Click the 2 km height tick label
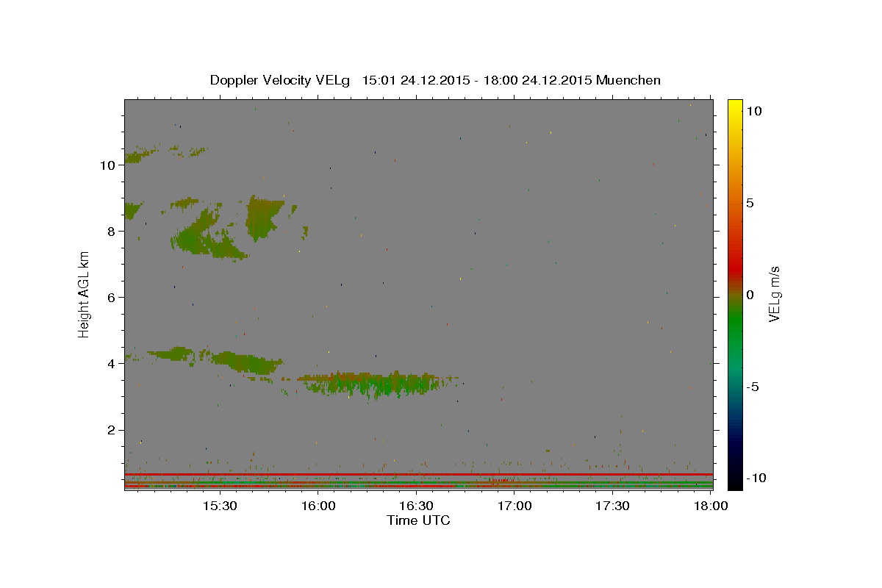The height and width of the screenshot is (588, 882). point(112,430)
